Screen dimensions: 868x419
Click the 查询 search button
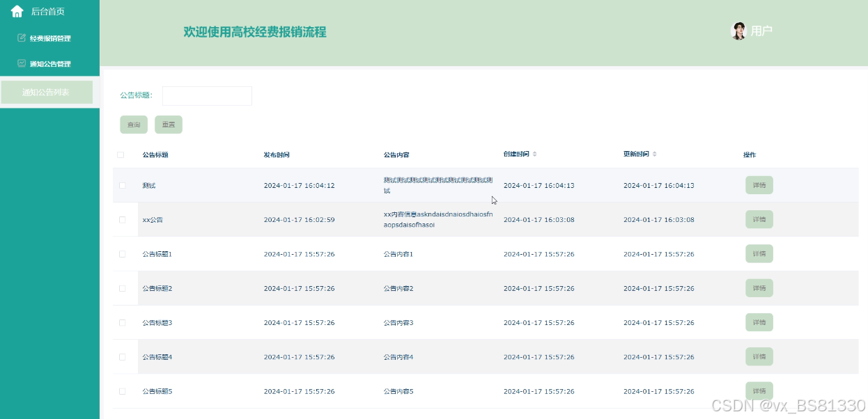134,125
